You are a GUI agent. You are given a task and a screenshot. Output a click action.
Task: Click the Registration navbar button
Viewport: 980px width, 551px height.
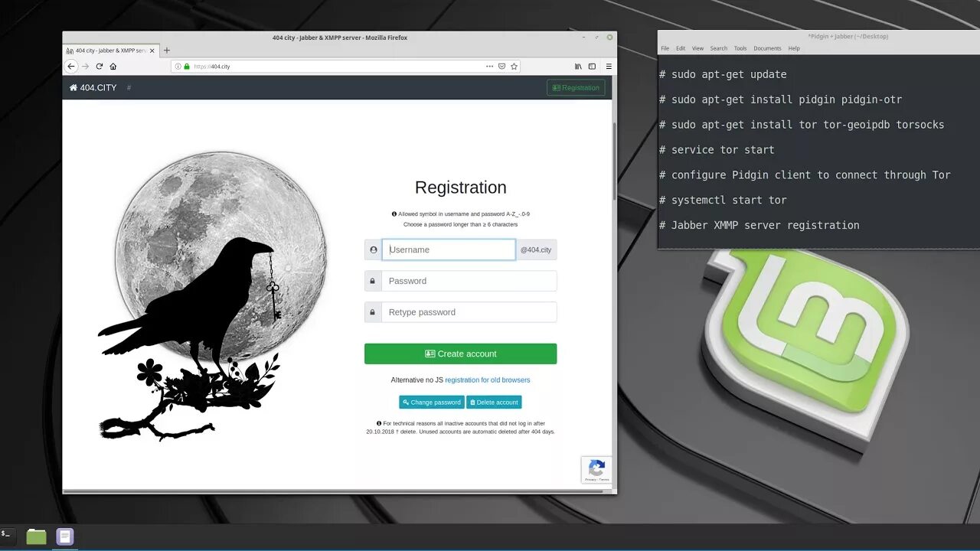point(576,87)
